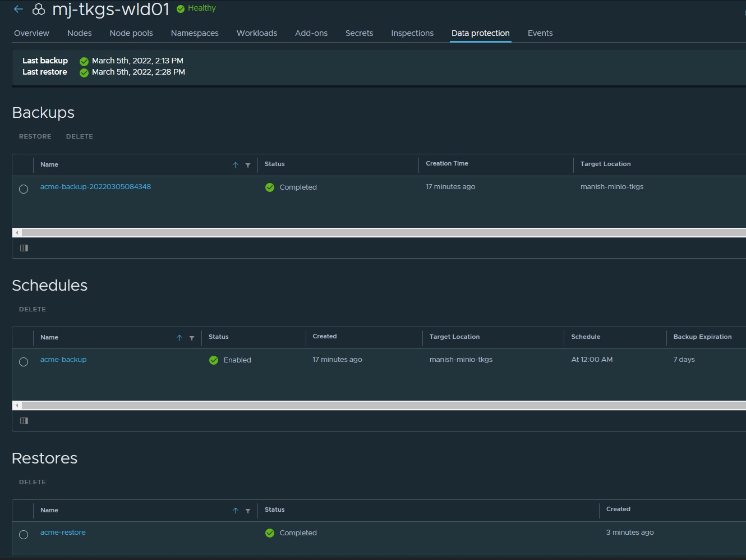Switch to the Workloads tab
Image resolution: width=746 pixels, height=560 pixels.
[257, 33]
